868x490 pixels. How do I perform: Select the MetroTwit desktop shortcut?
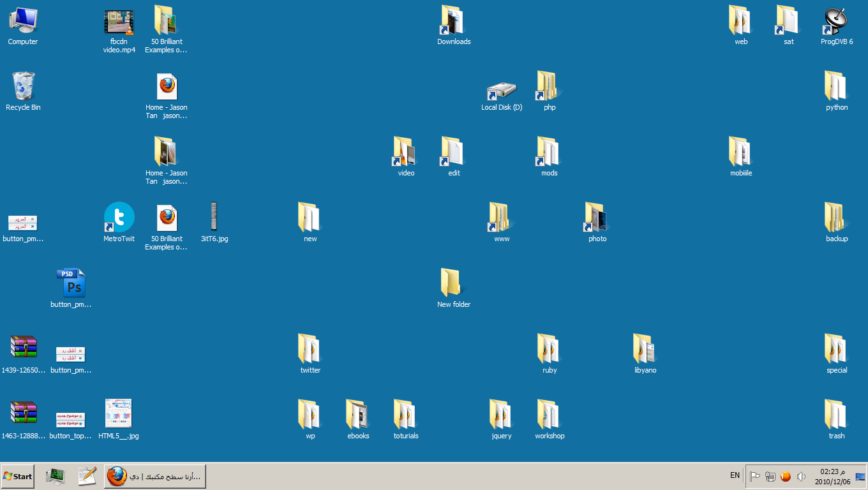tap(119, 218)
